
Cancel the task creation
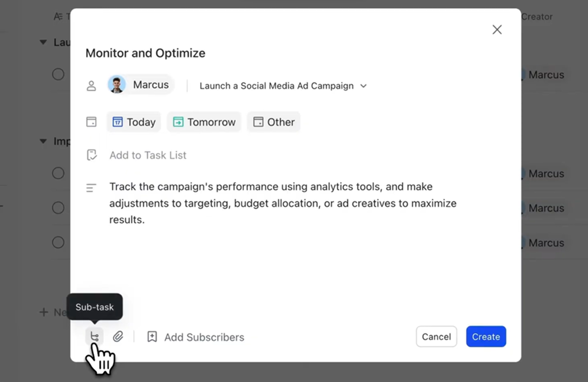tap(436, 337)
